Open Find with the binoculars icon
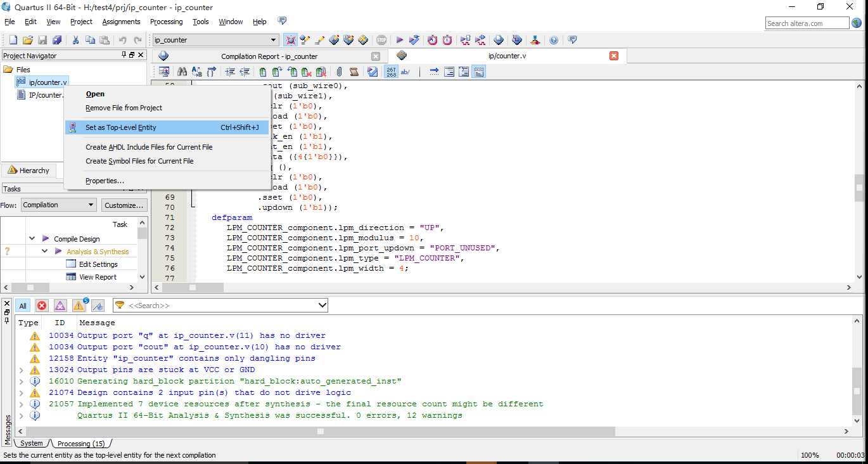868x464 pixels. 182,72
